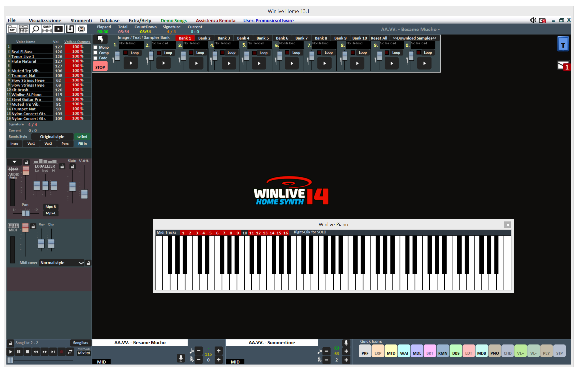The height and width of the screenshot is (370, 588).
Task: Select the record button in transport controls
Action: (x=62, y=352)
